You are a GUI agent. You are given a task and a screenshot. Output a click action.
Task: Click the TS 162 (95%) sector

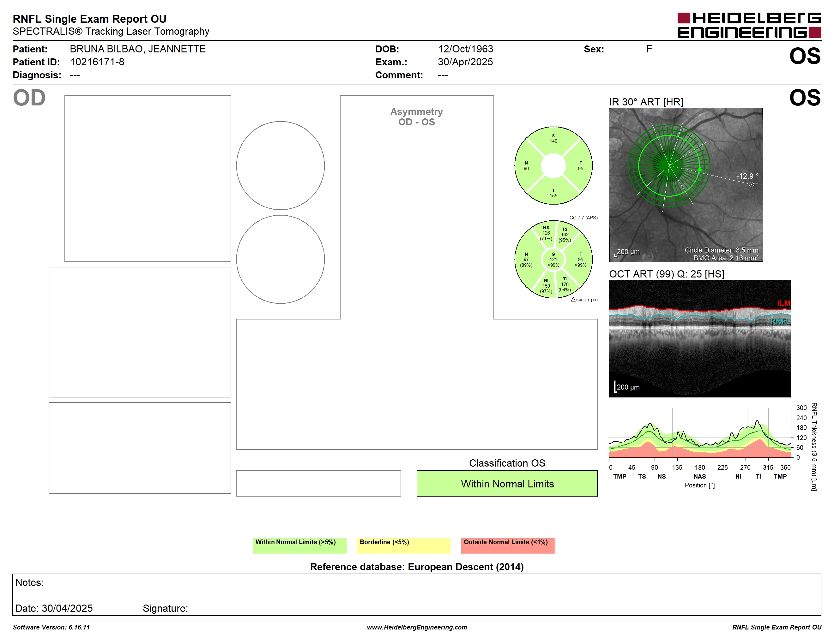pyautogui.click(x=565, y=235)
